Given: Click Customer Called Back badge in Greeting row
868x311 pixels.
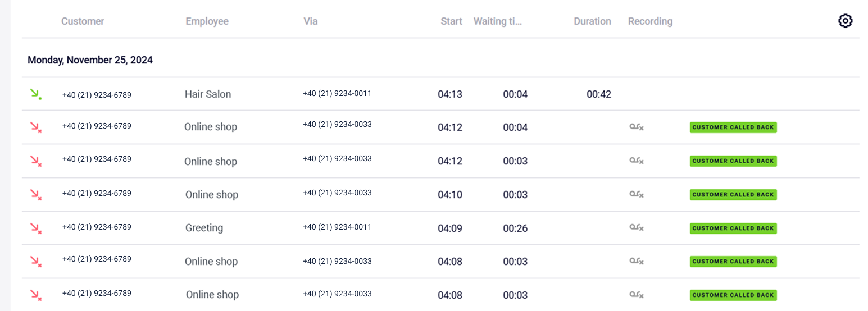Looking at the screenshot, I should tap(733, 228).
